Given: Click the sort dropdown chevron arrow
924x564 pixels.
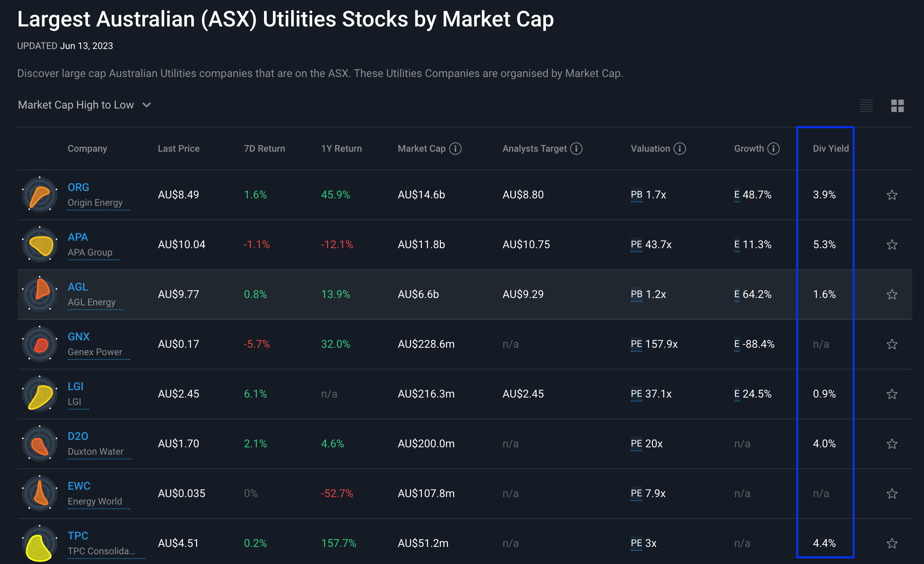Looking at the screenshot, I should (147, 105).
